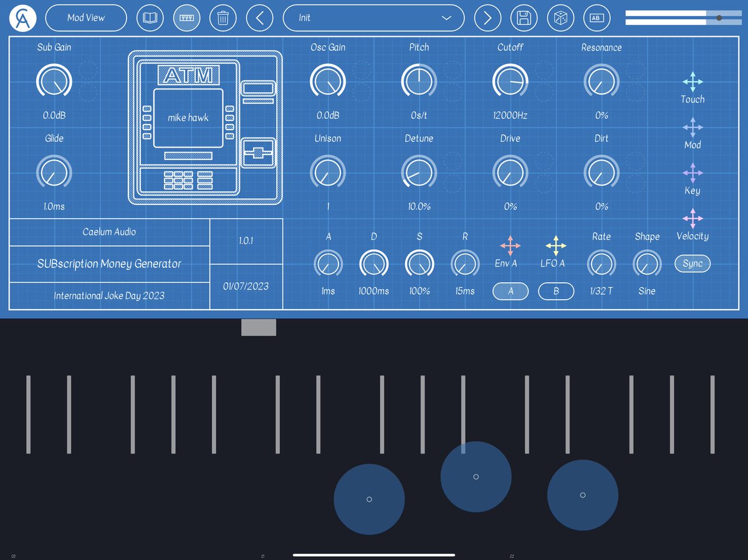This screenshot has height=560, width=748.
Task: Click the Cutoff knob
Action: tap(511, 81)
